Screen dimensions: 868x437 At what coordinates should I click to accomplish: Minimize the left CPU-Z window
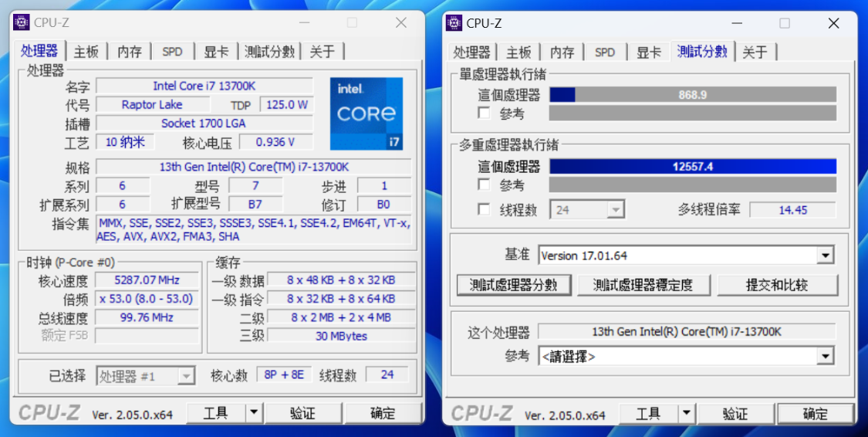[x=305, y=22]
